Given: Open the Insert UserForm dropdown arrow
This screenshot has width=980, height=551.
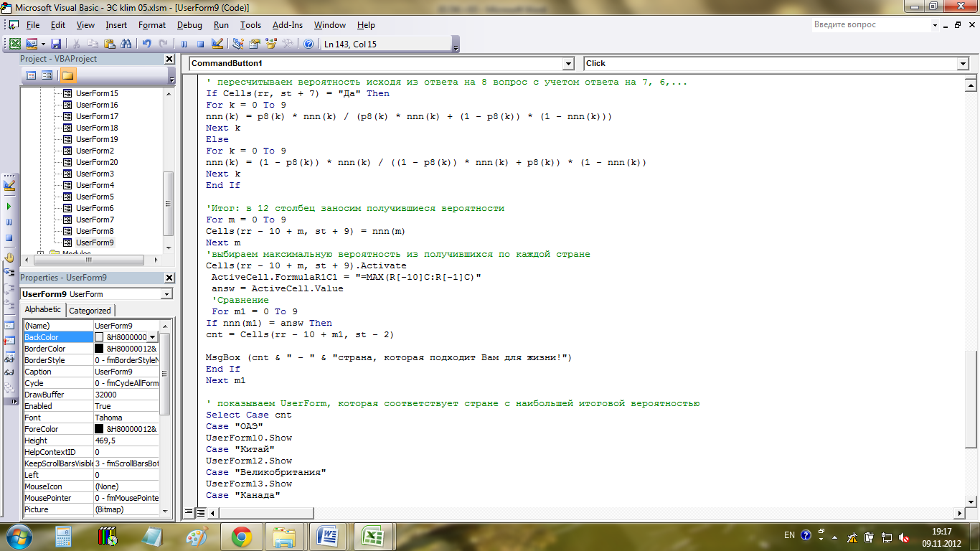Looking at the screenshot, I should coord(43,44).
